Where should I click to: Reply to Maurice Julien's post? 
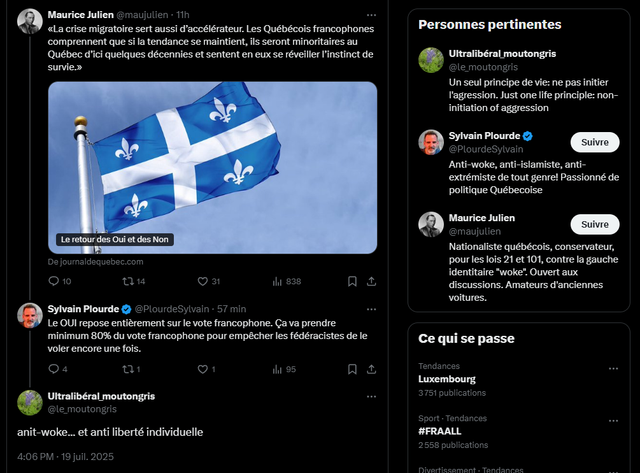click(x=53, y=282)
